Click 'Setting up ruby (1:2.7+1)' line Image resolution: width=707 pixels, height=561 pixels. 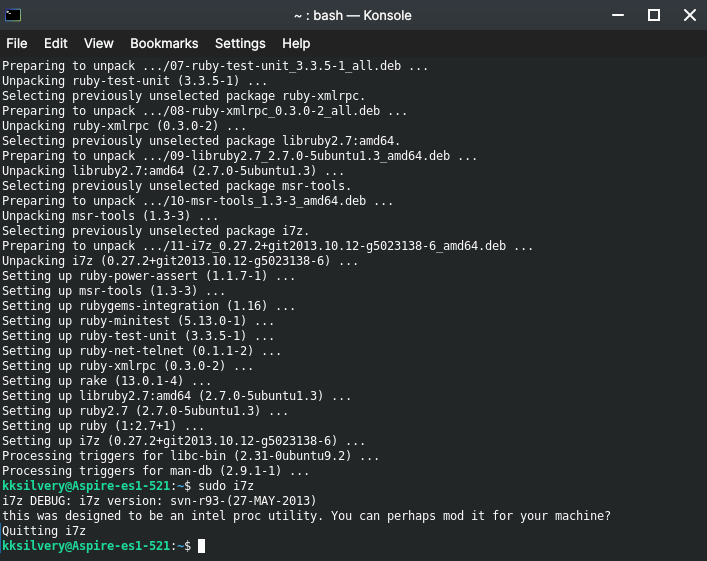coord(103,426)
